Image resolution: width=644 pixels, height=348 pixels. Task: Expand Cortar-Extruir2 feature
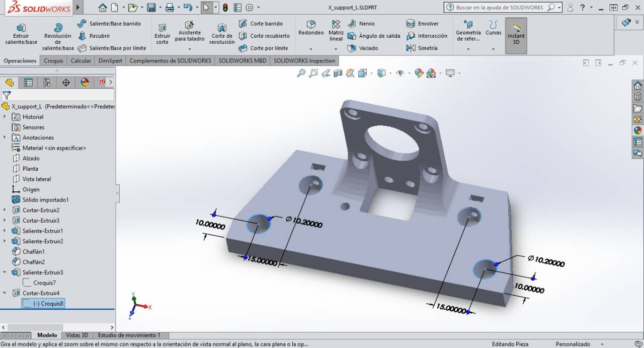pyautogui.click(x=5, y=210)
